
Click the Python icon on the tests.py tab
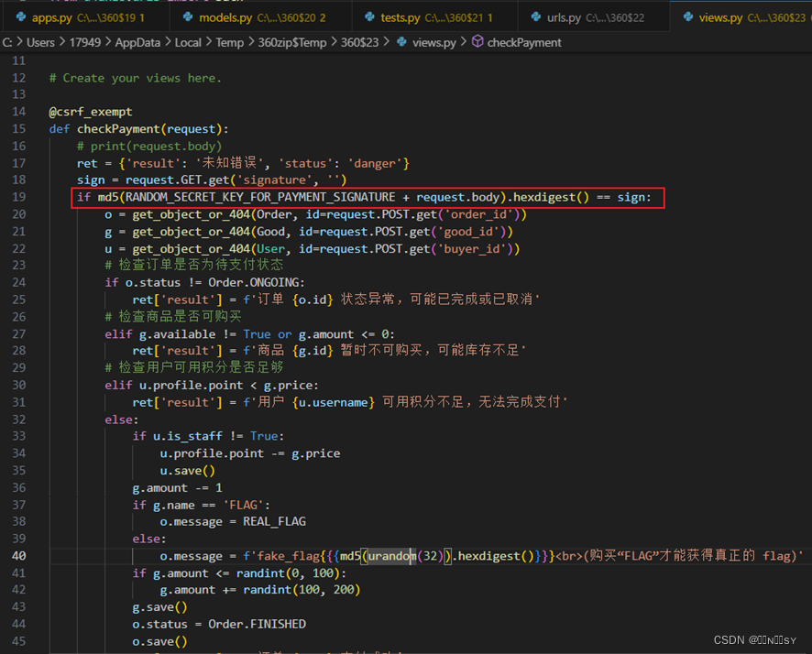368,16
